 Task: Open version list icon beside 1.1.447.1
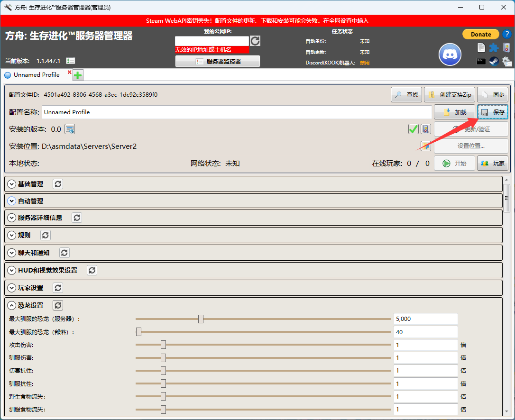71,61
